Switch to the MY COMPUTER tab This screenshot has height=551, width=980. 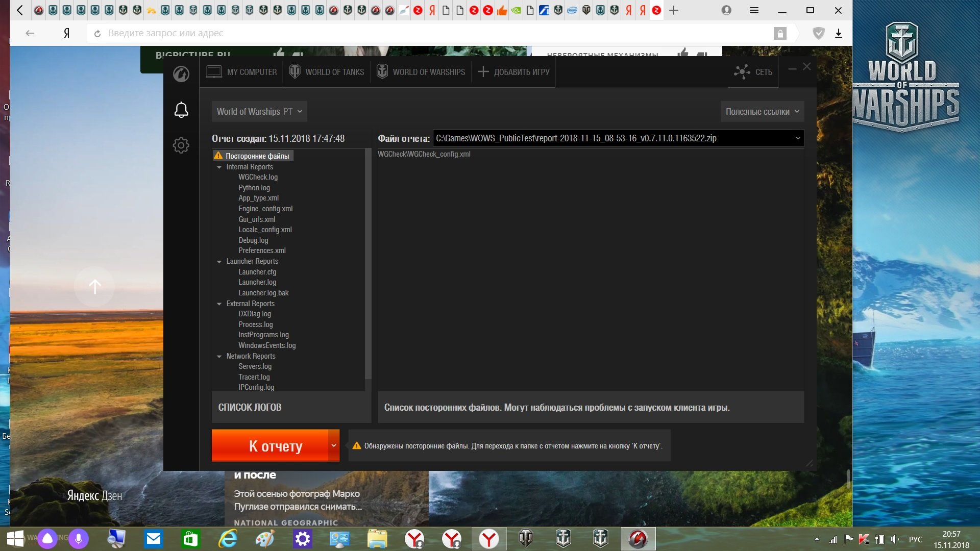click(241, 72)
